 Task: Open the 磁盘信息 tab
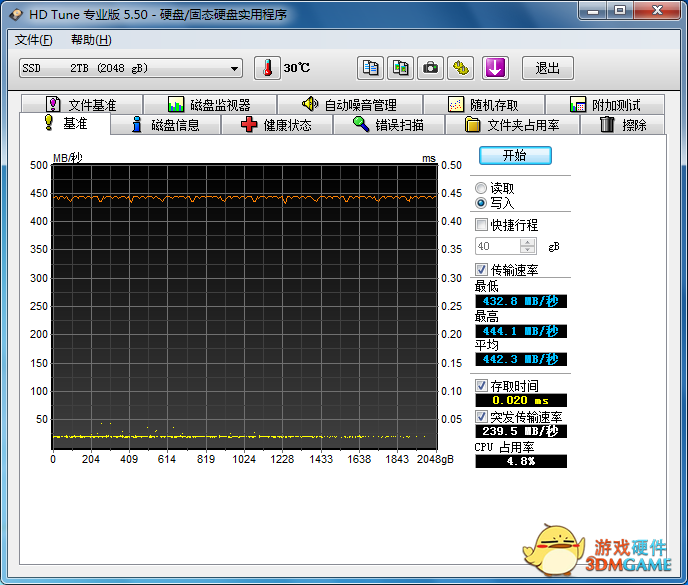pos(165,125)
